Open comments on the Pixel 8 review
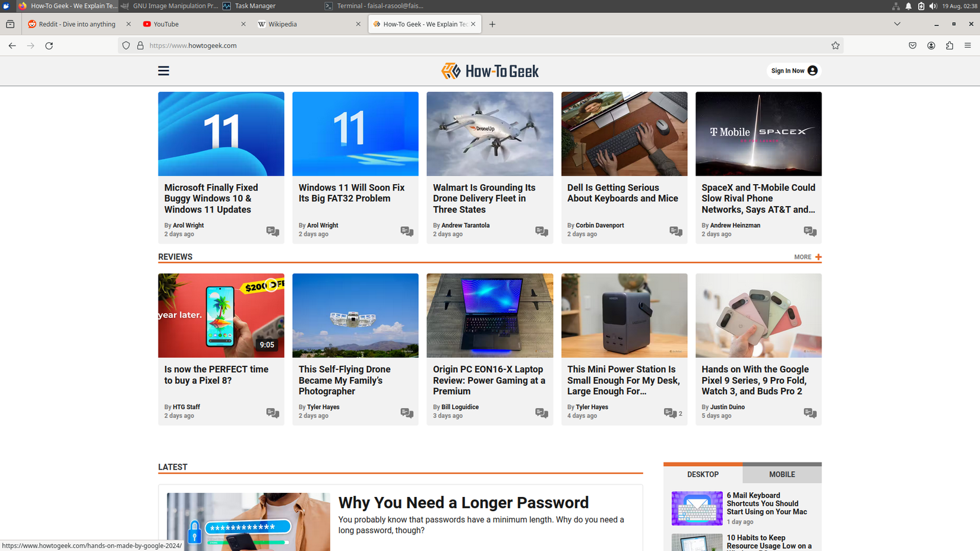This screenshot has height=551, width=980. [x=273, y=413]
